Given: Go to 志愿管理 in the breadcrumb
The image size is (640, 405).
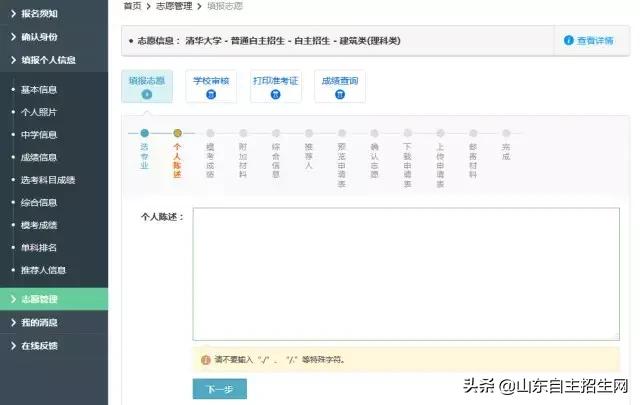Looking at the screenshot, I should 174,6.
